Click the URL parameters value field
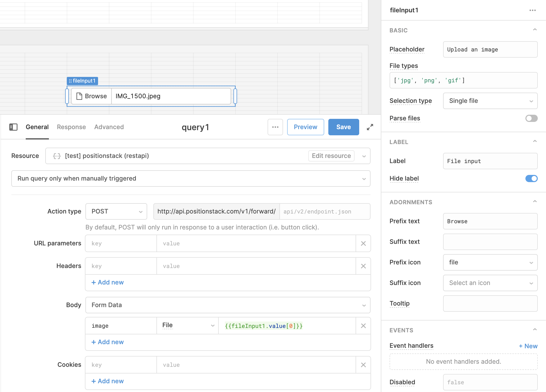 point(256,243)
